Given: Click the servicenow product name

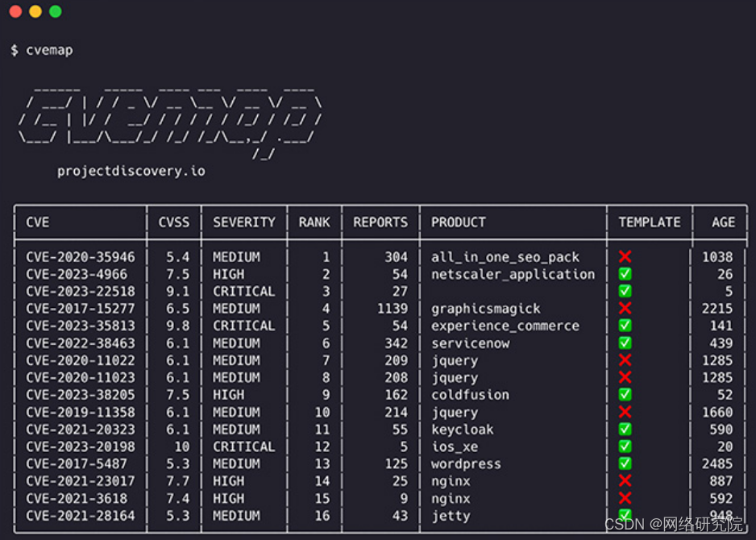Looking at the screenshot, I should (470, 343).
